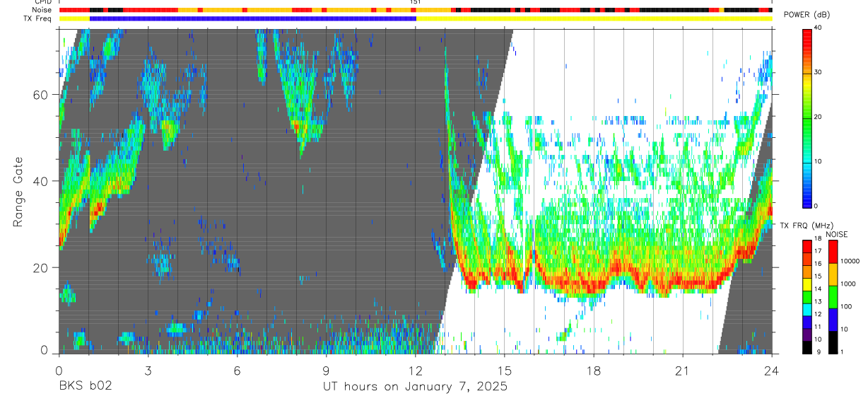Click the 18 tick label on hours axis

pyautogui.click(x=594, y=370)
